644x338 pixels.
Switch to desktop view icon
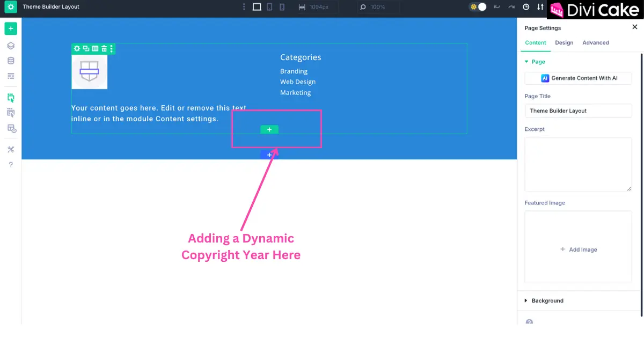click(257, 7)
